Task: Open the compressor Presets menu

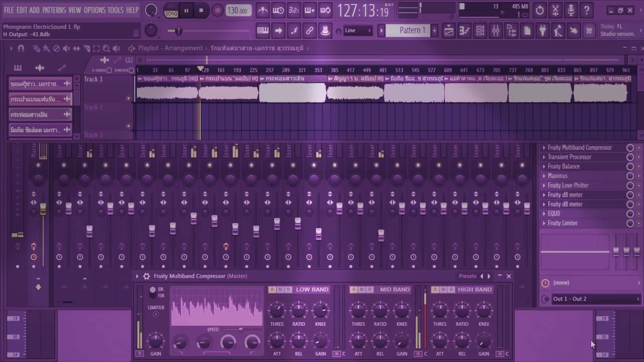Action: point(467,276)
